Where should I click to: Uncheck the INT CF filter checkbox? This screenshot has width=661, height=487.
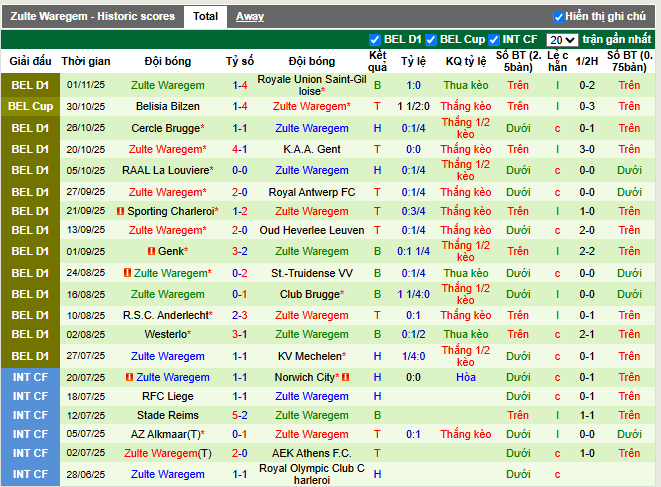(494, 40)
